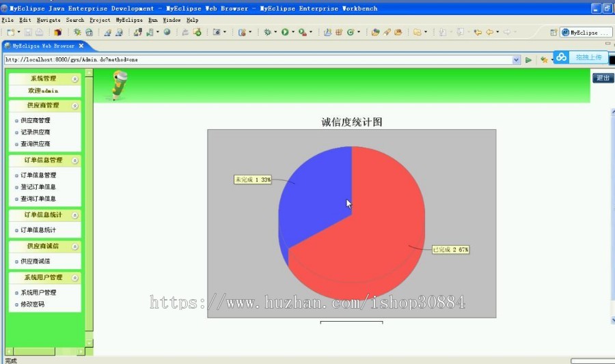The height and width of the screenshot is (364, 615).
Task: Open the Help menu
Action: point(192,20)
